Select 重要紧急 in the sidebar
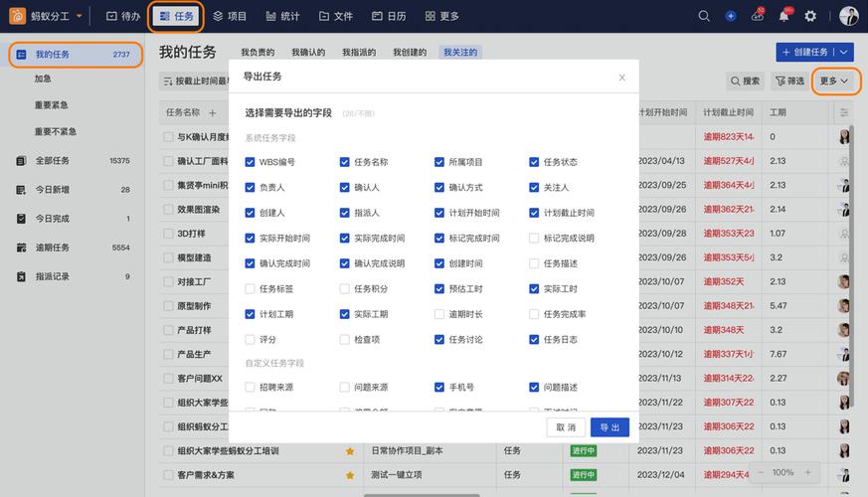 51,105
